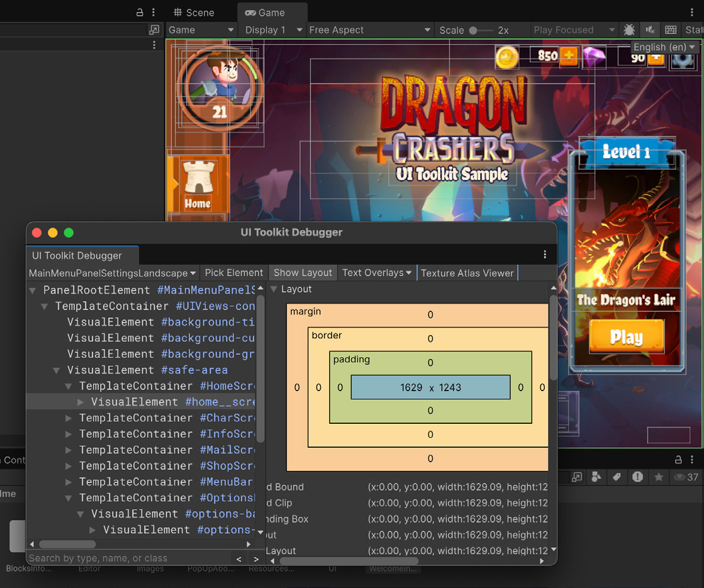
Task: Open the vertical dots menu below the left search bar
Action: pos(154,45)
